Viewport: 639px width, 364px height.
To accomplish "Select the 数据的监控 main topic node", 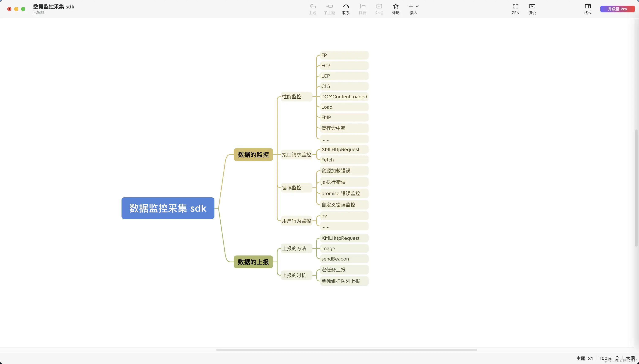I will point(253,155).
